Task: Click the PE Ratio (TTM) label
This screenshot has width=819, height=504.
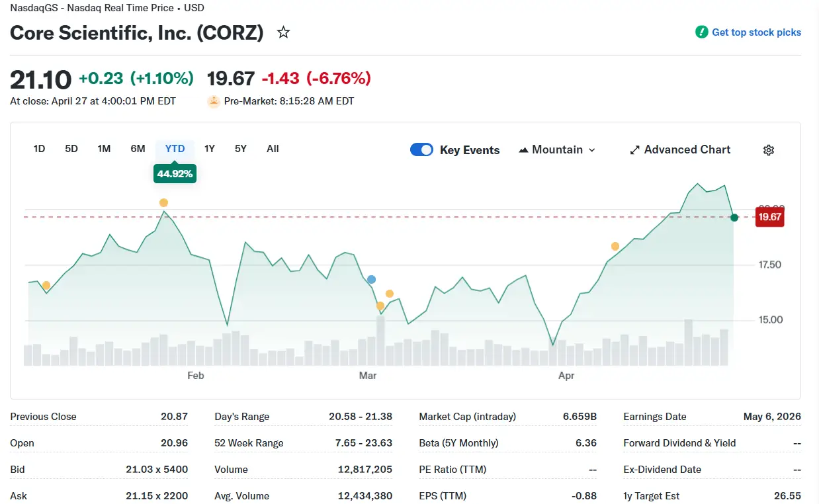Action: 453,470
